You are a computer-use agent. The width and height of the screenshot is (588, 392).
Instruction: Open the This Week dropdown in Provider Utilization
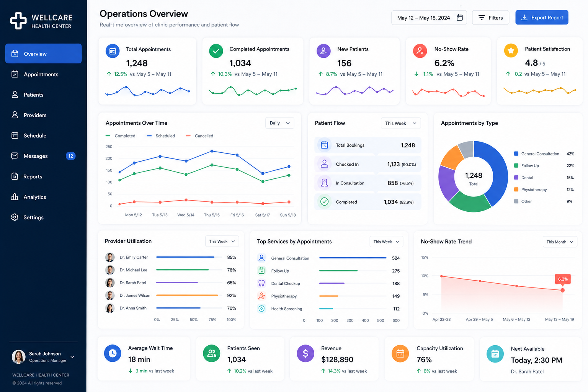222,241
